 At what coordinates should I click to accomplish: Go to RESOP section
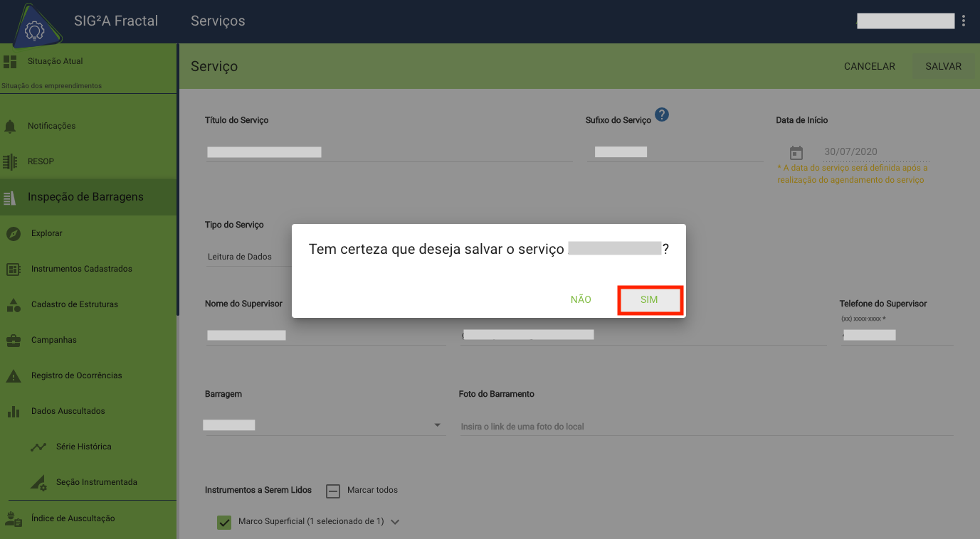[x=41, y=161]
